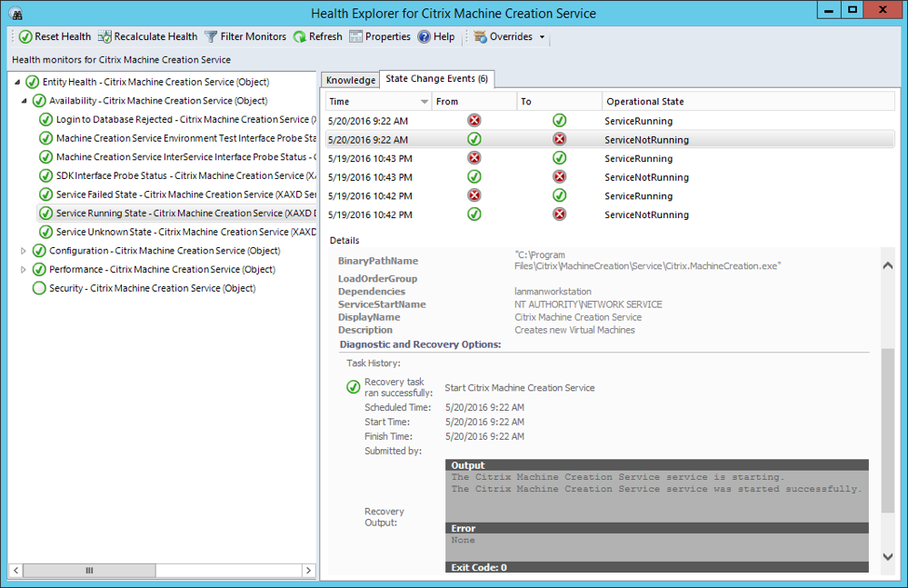Click the Reset Health toolbar button

pos(55,36)
